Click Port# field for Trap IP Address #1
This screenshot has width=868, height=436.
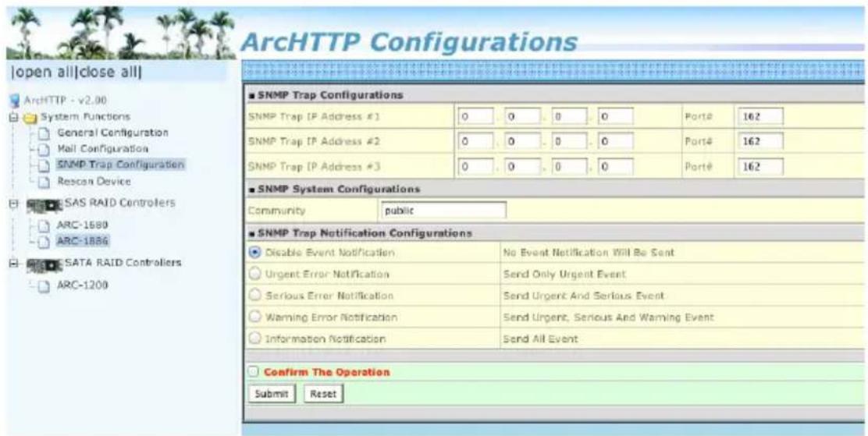click(760, 117)
